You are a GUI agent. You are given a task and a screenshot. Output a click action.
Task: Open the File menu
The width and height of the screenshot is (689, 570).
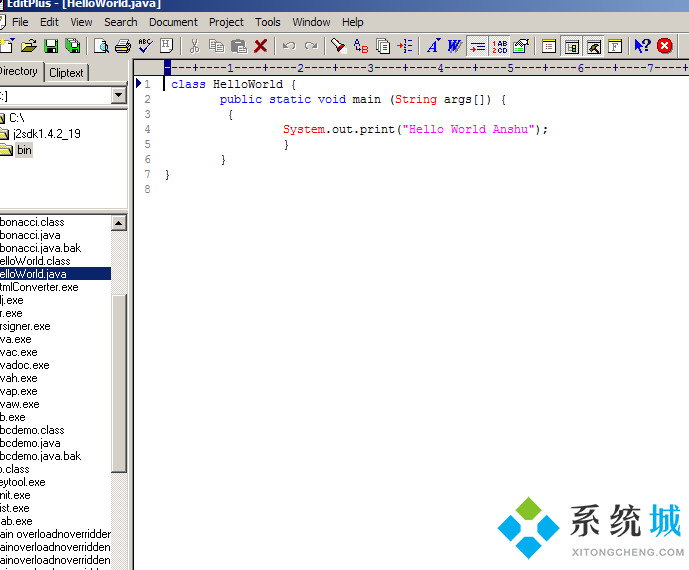pos(20,22)
